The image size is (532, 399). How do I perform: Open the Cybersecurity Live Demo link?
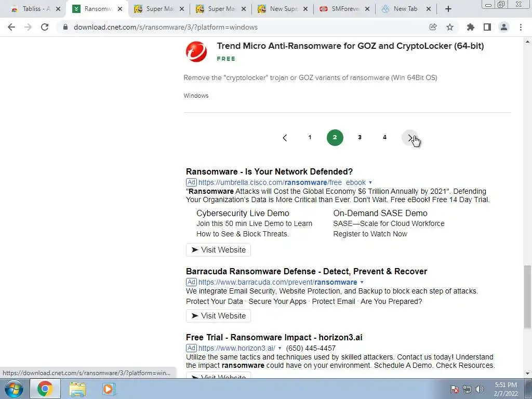(x=243, y=214)
